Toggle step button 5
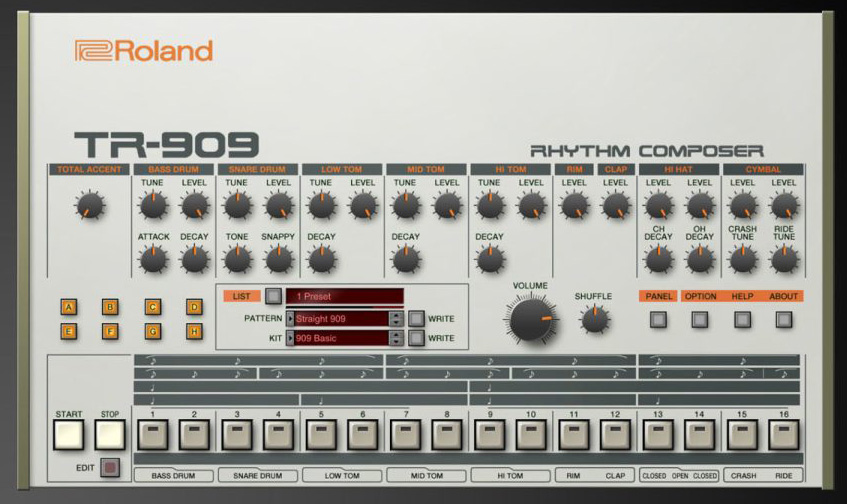 (321, 435)
